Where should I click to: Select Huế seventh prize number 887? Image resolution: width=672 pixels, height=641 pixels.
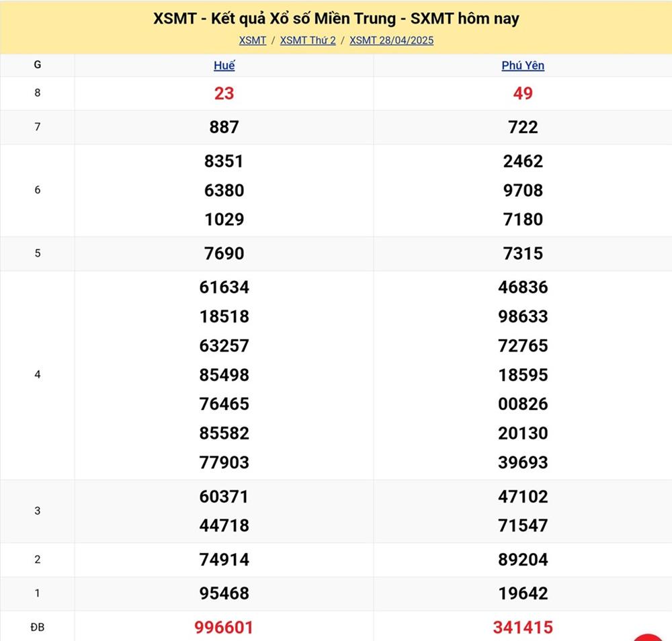224,127
